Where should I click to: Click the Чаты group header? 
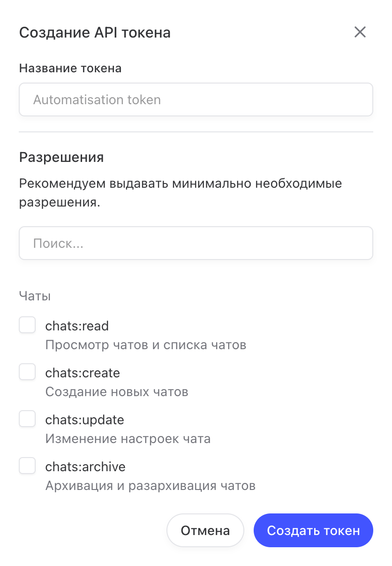point(35,296)
